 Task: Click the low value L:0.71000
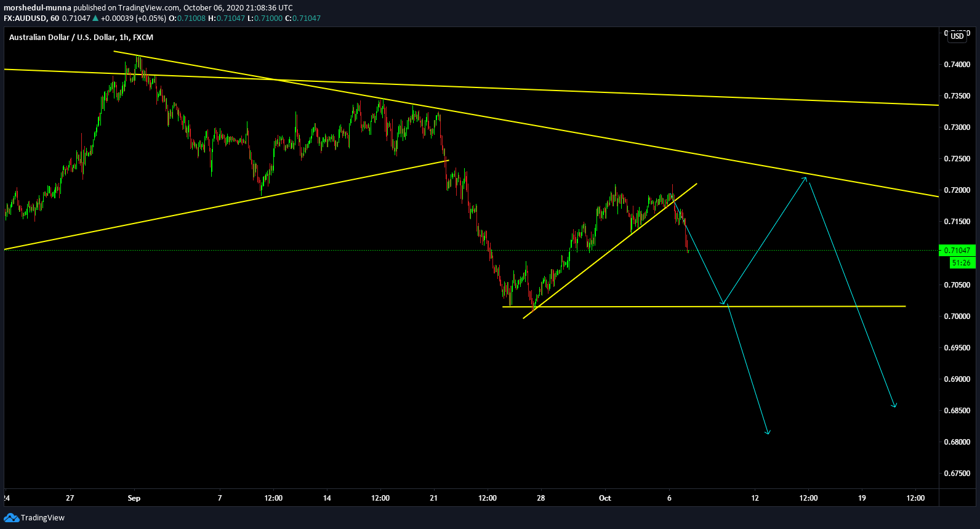265,18
